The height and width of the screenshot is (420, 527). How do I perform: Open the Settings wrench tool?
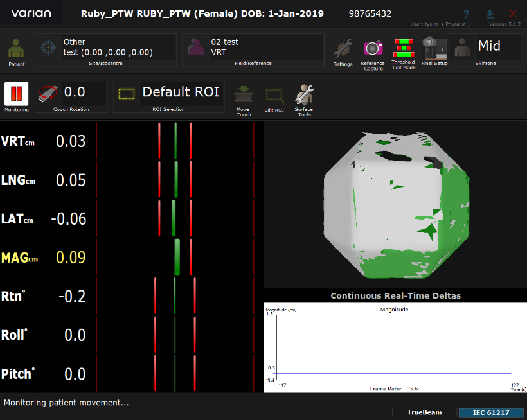[343, 50]
